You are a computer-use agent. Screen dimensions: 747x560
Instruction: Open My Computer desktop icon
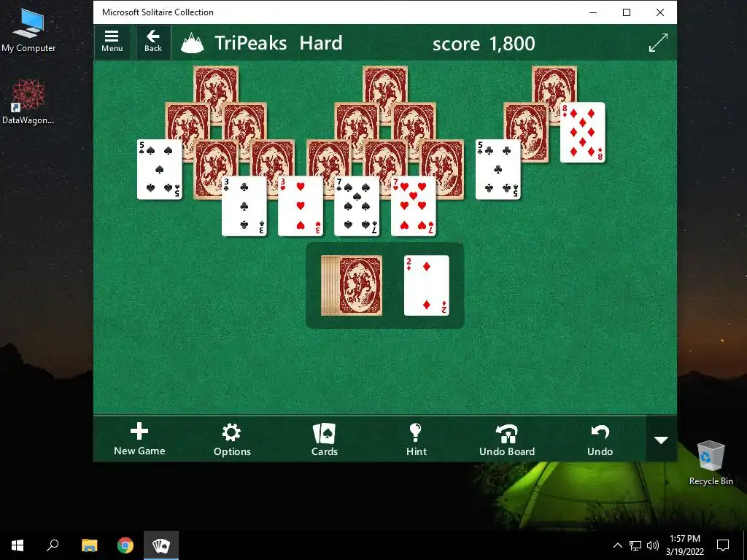tap(28, 29)
